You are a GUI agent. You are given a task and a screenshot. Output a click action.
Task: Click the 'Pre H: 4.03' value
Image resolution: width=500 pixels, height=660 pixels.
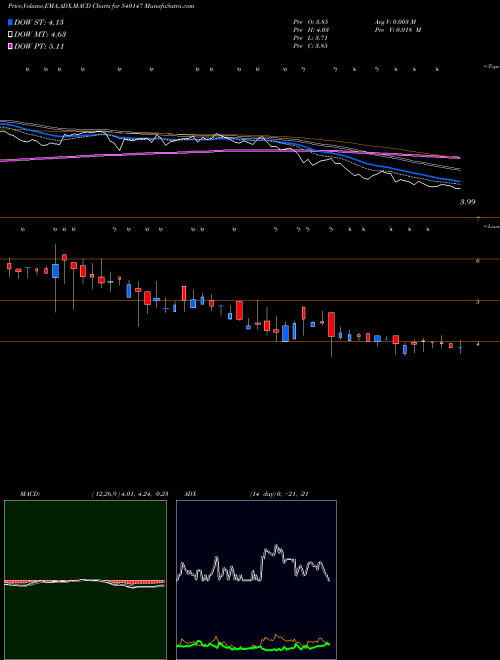311,30
